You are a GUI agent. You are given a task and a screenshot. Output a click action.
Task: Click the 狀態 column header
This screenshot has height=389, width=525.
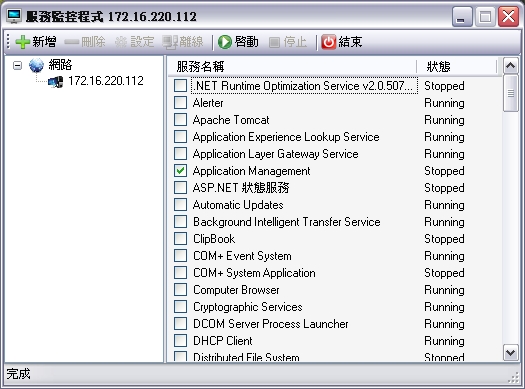[x=457, y=66]
